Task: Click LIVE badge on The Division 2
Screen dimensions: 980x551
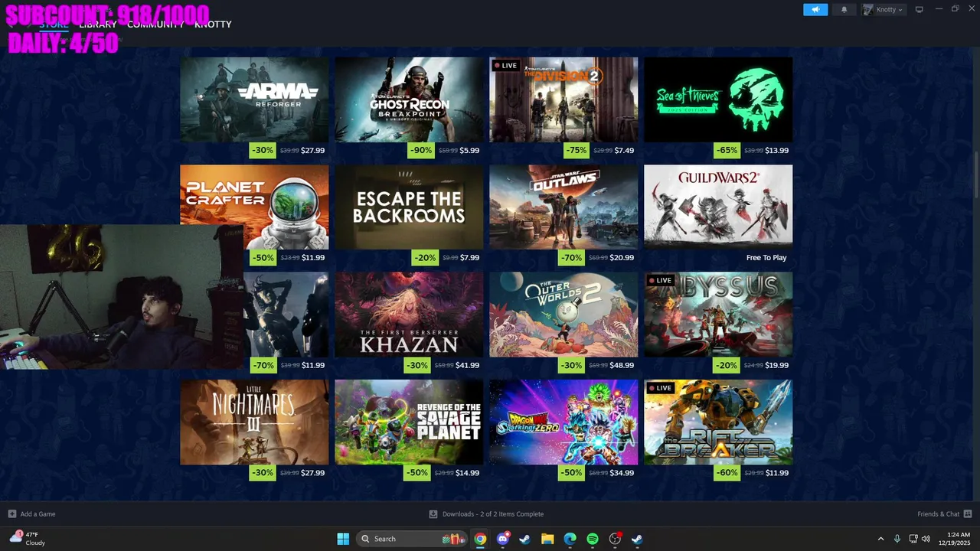Action: pyautogui.click(x=505, y=66)
